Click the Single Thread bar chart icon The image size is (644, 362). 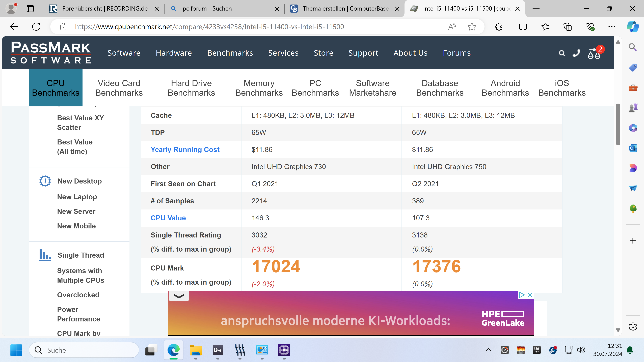(45, 255)
